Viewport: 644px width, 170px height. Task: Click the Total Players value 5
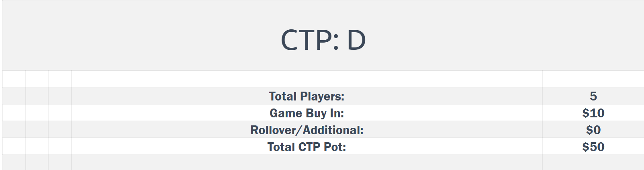(x=593, y=96)
